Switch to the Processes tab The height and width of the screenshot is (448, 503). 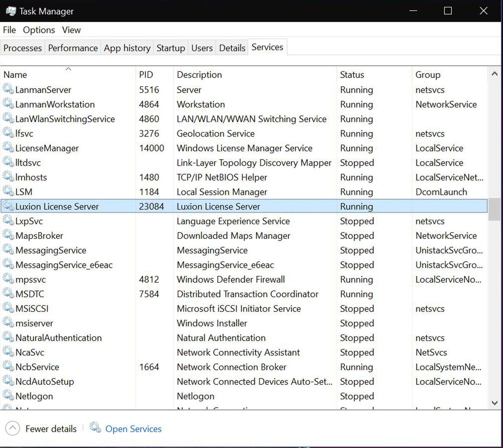point(23,48)
